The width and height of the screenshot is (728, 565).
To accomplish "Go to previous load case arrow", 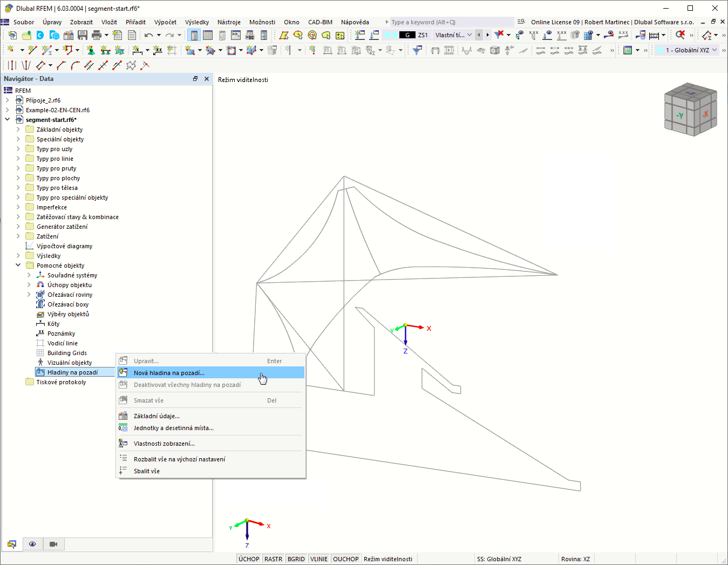I will pos(479,35).
